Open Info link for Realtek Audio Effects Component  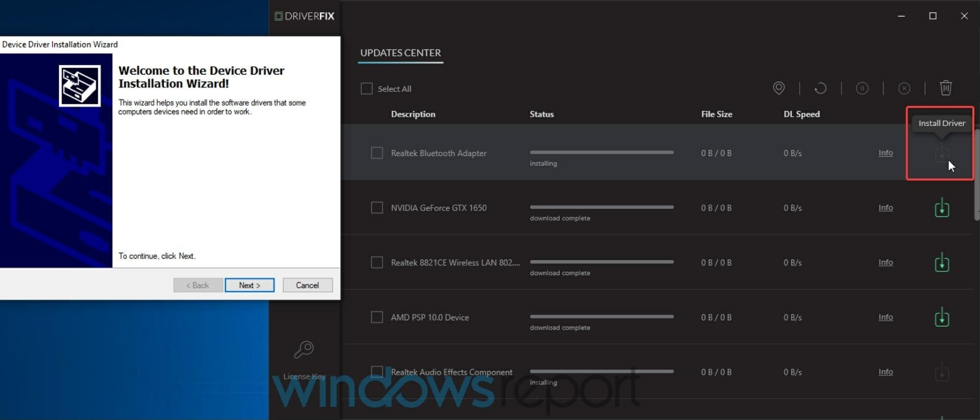tap(885, 372)
